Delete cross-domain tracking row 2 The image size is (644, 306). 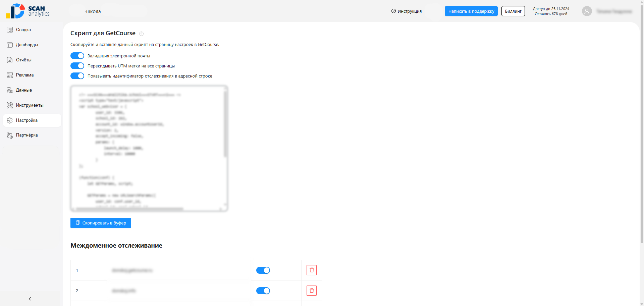click(312, 291)
